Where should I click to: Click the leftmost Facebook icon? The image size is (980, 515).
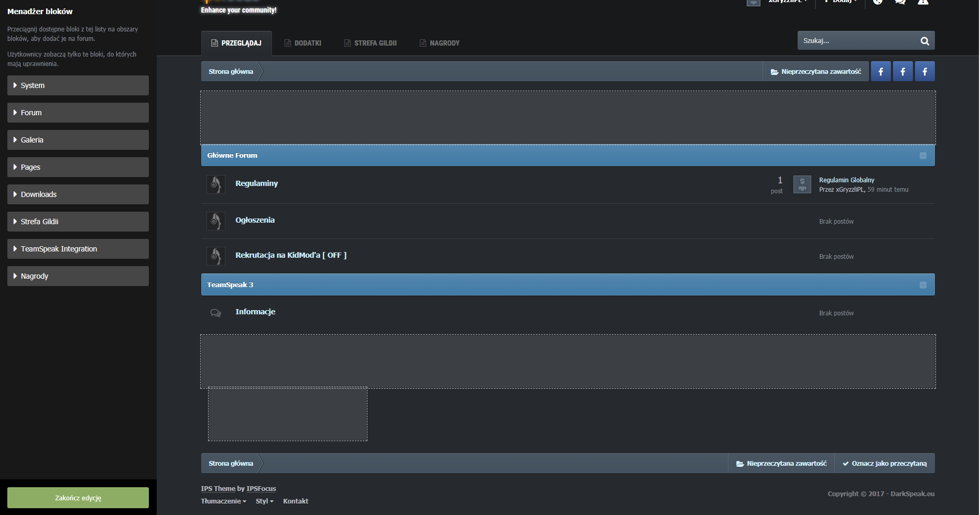880,72
